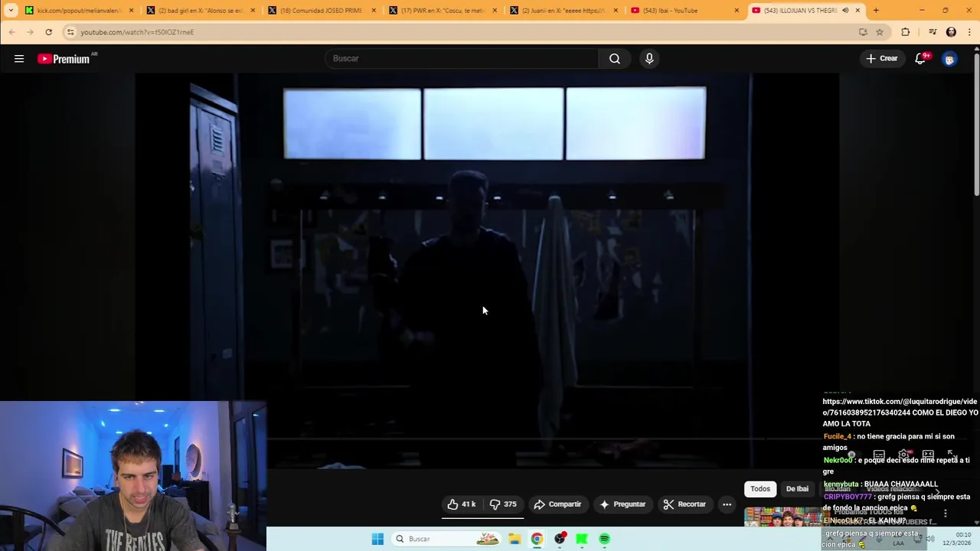Click Windows taskbar Buscar search box
The image size is (980, 551).
(x=447, y=539)
